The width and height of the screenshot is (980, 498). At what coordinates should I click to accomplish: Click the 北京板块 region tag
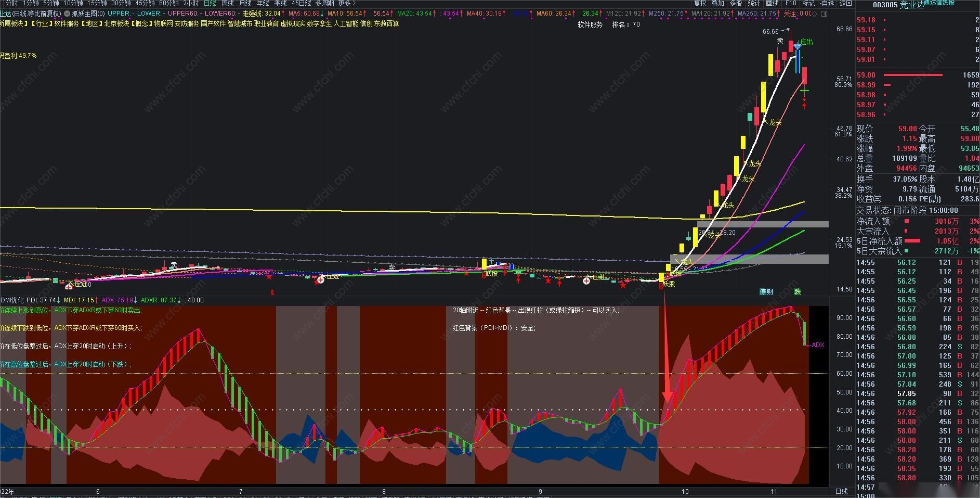[x=116, y=23]
